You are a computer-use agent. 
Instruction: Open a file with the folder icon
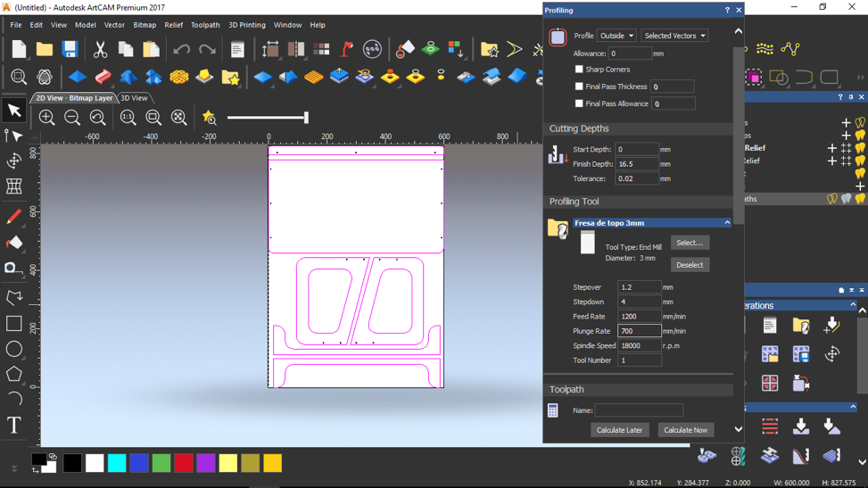pos(45,49)
